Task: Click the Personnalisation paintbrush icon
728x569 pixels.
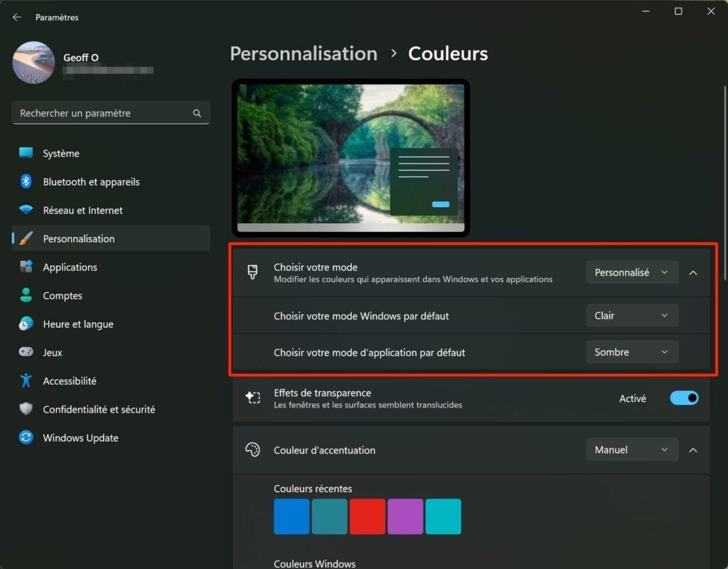Action: click(x=26, y=238)
